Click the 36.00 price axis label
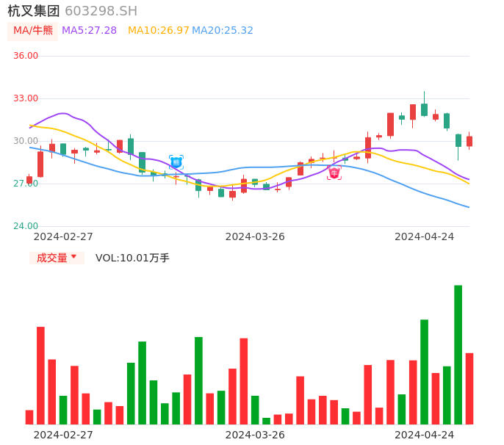504x445 pixels. [x=26, y=56]
